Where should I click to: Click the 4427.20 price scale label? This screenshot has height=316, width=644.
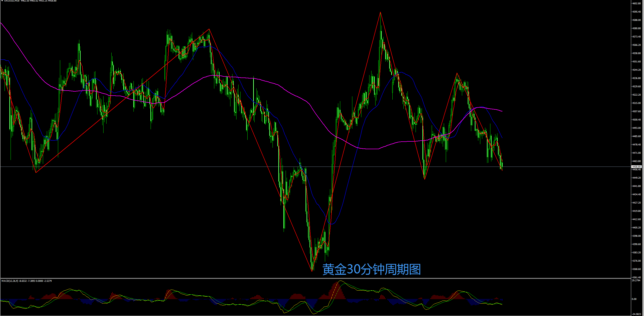click(636, 203)
